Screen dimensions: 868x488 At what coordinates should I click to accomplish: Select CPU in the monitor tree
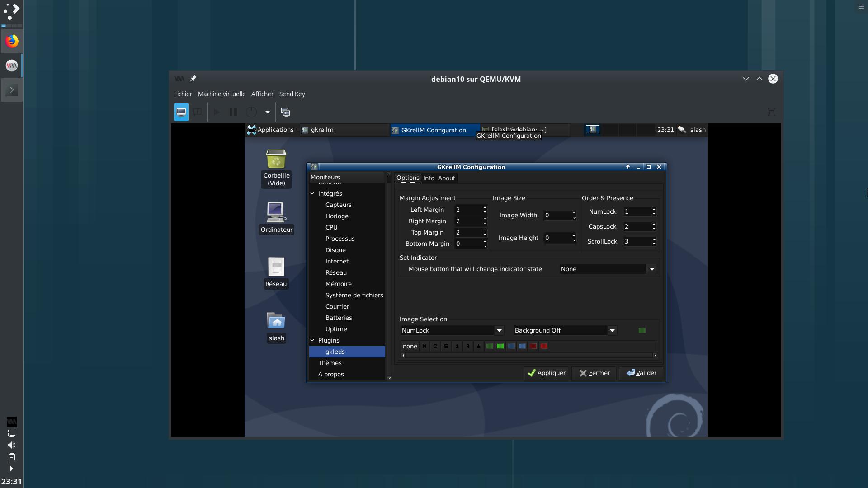331,227
